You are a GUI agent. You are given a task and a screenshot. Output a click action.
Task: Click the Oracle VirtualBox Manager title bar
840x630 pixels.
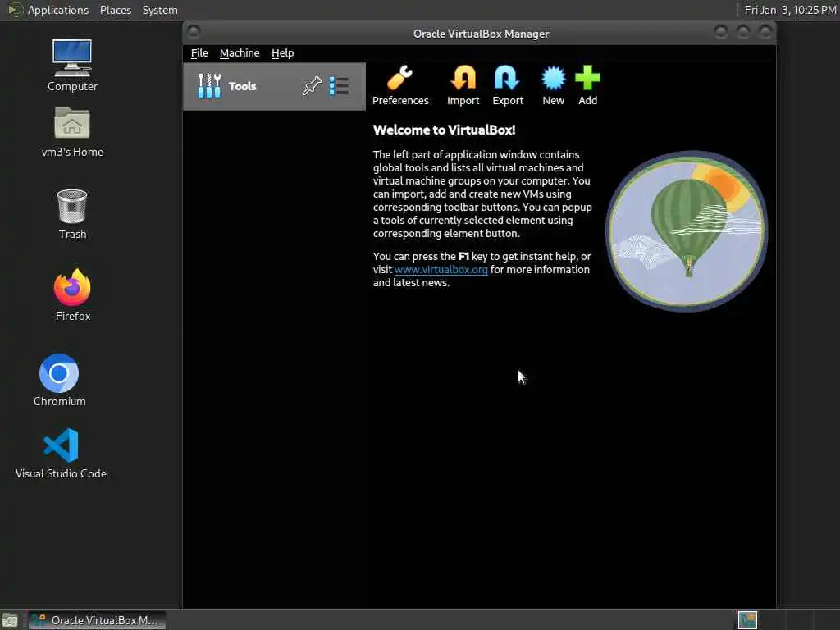click(481, 34)
